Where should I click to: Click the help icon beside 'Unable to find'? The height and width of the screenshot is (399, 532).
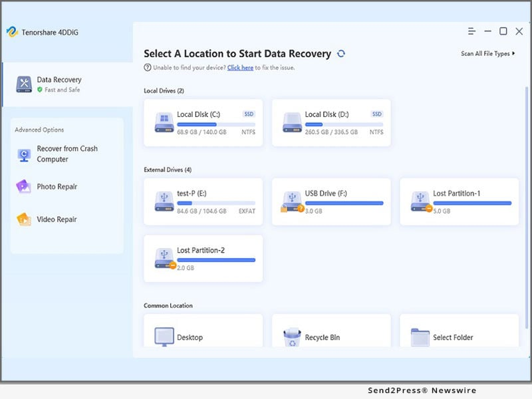(x=147, y=68)
